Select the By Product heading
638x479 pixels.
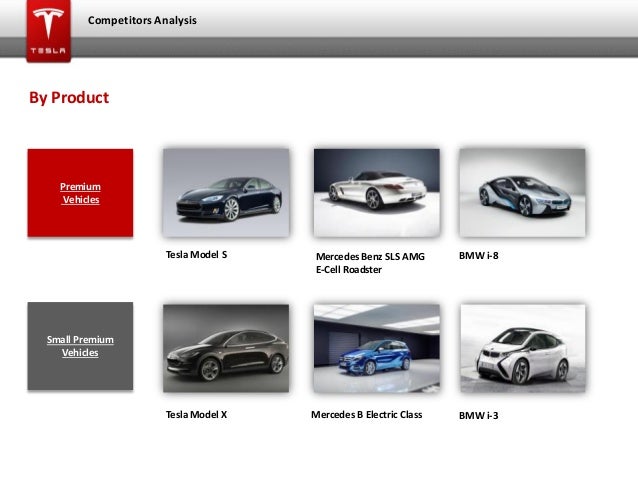68,98
